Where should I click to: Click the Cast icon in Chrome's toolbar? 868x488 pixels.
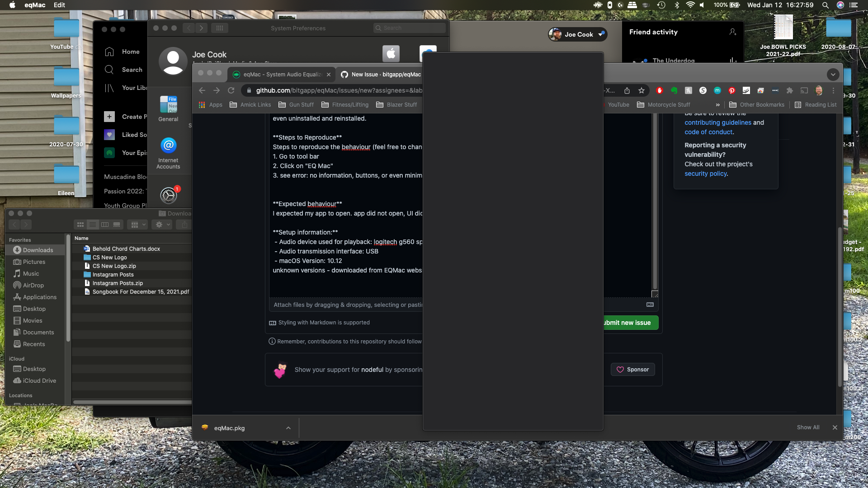click(x=804, y=90)
